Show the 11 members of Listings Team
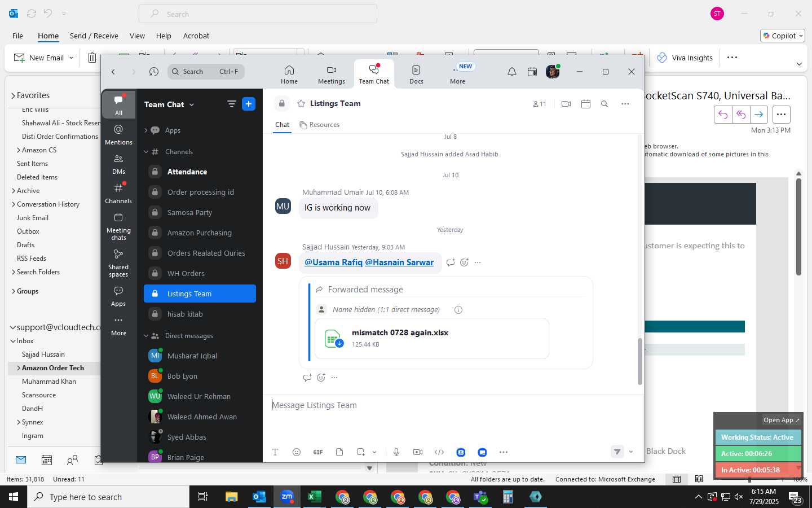The width and height of the screenshot is (812, 508). [x=539, y=104]
